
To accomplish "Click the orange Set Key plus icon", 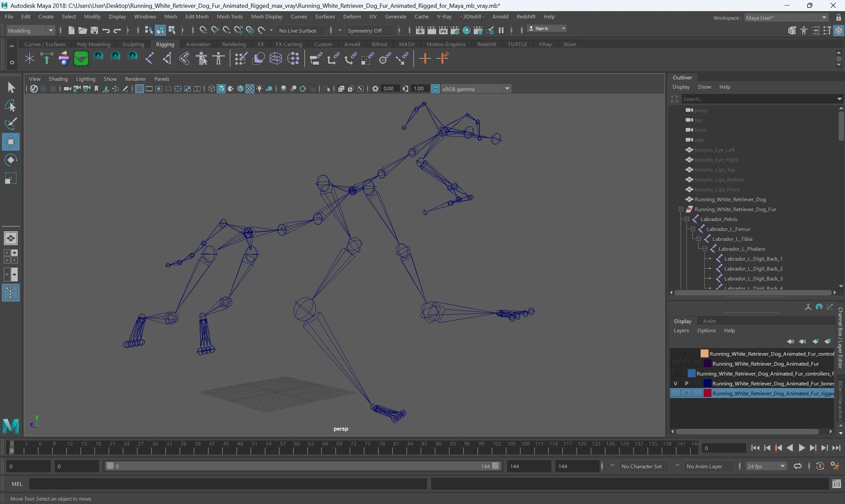I will 424,58.
